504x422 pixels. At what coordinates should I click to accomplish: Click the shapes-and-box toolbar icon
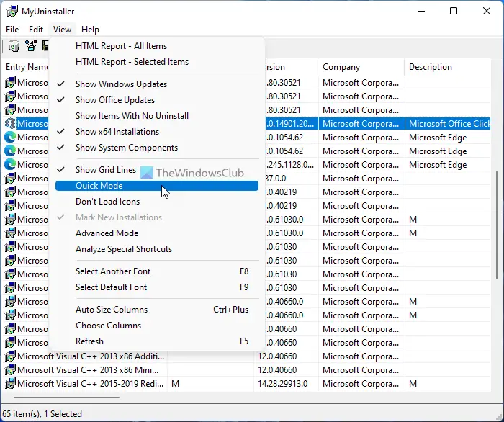(31, 46)
